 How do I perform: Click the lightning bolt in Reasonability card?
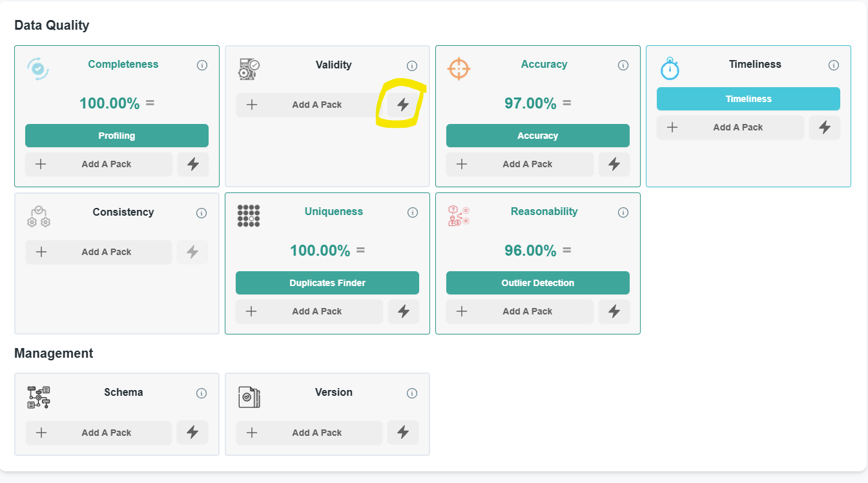coord(614,311)
